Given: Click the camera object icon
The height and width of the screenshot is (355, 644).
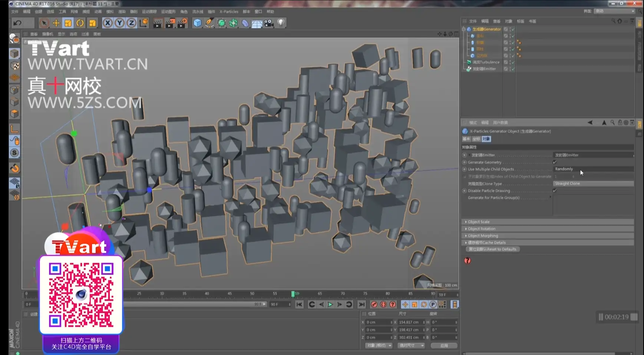Looking at the screenshot, I should (269, 23).
